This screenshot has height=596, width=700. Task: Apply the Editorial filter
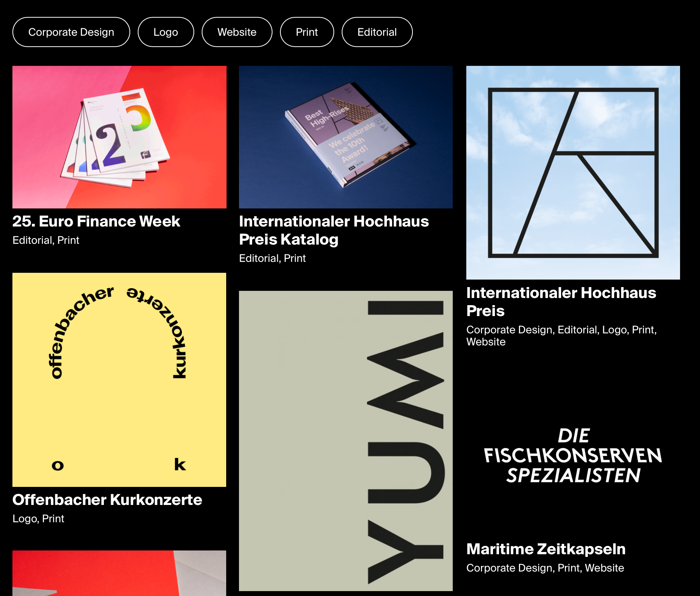[x=377, y=32]
